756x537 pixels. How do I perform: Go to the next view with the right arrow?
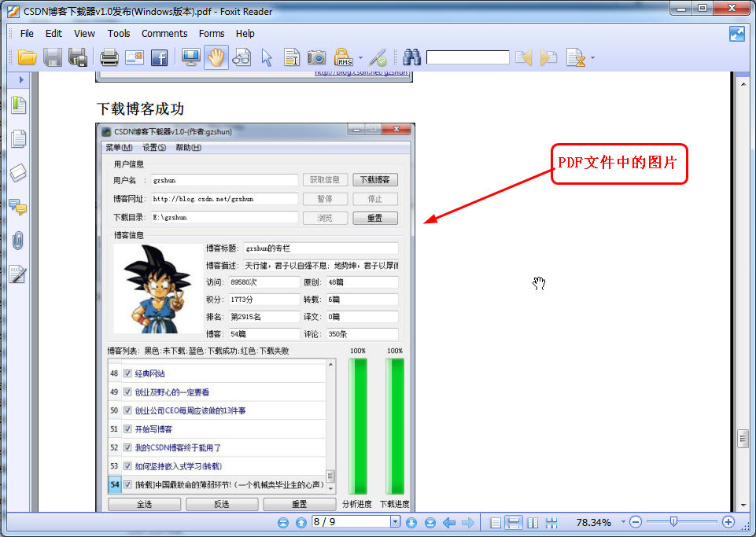point(467,523)
